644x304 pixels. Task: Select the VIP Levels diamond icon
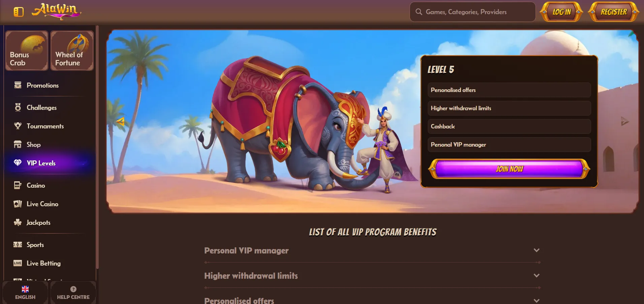point(18,163)
